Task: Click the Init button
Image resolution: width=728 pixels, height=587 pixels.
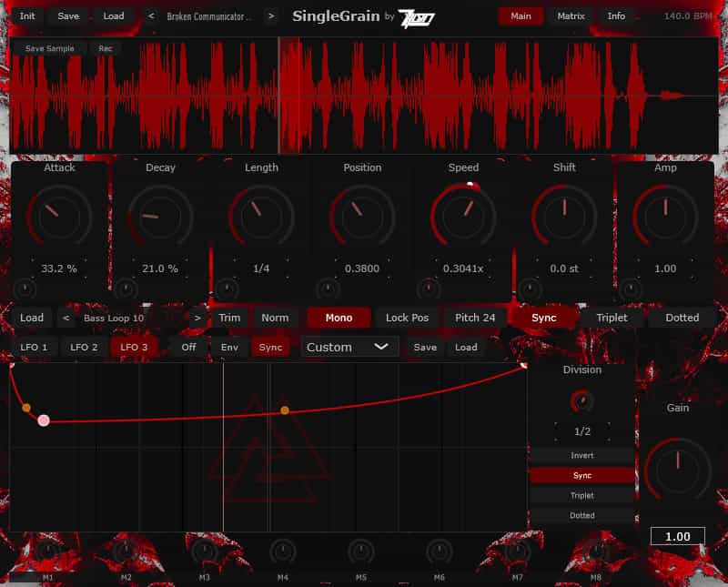Action: click(x=27, y=16)
